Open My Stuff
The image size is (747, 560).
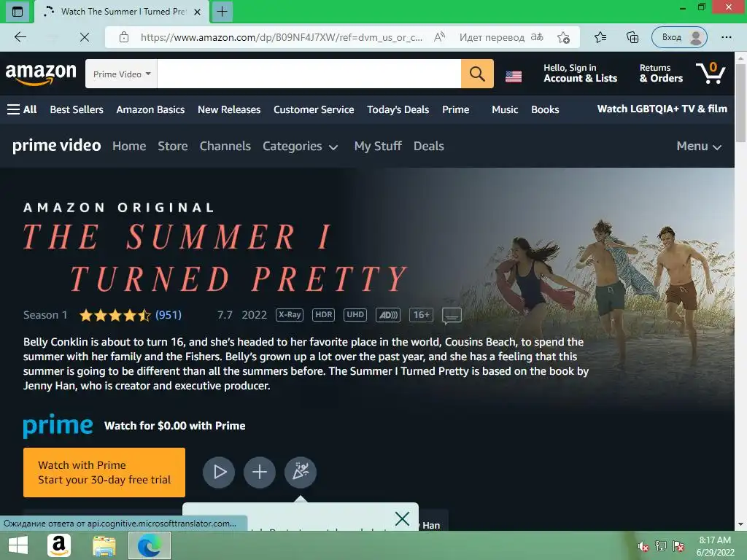point(378,146)
